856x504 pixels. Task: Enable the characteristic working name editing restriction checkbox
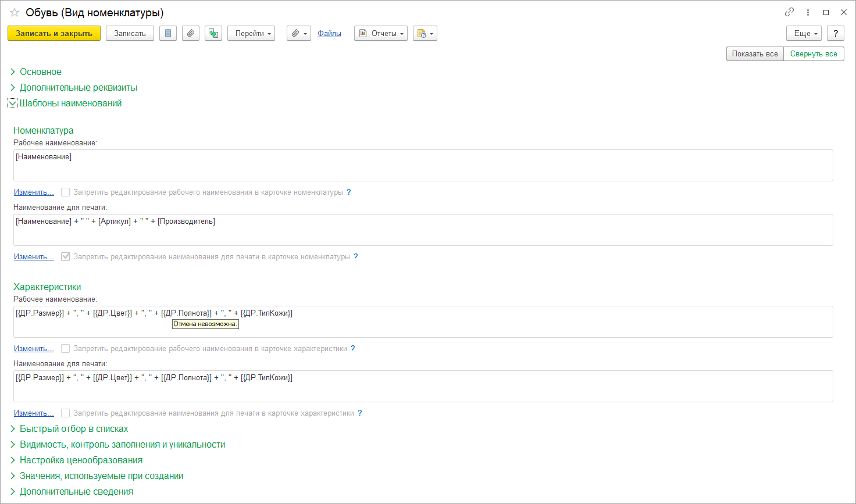[66, 349]
